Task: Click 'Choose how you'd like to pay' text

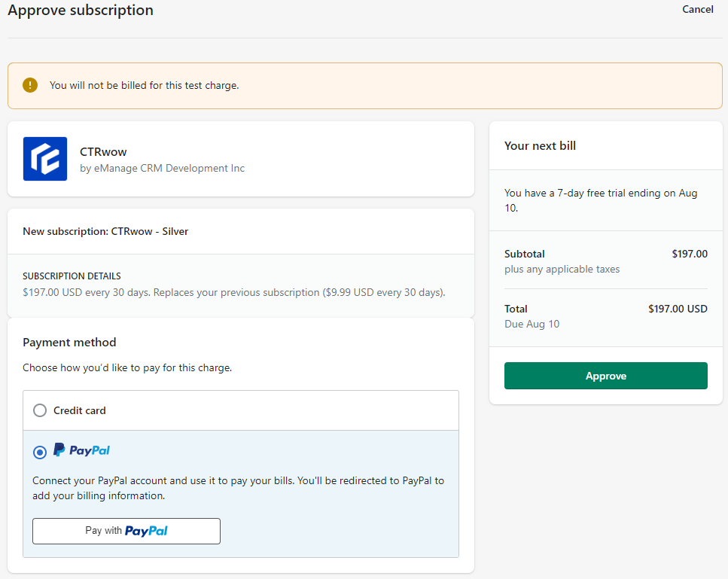Action: pos(127,367)
